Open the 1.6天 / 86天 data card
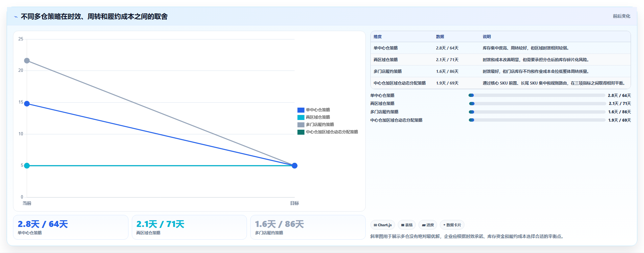 click(308, 227)
